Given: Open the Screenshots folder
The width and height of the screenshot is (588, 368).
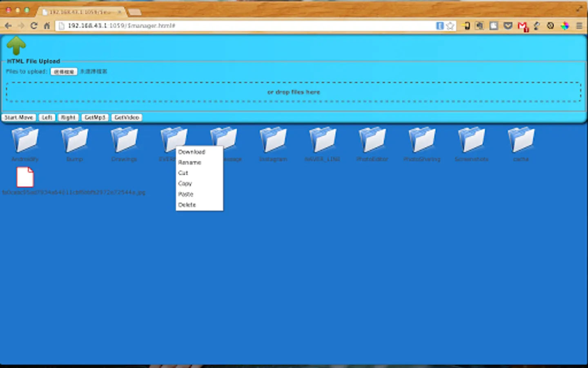Looking at the screenshot, I should tap(472, 141).
